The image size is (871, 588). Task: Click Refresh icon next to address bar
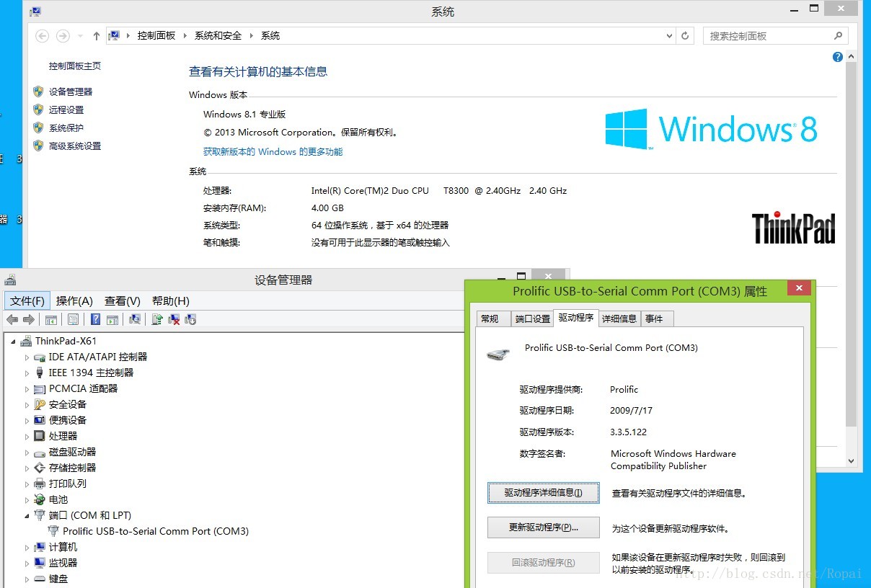click(686, 35)
